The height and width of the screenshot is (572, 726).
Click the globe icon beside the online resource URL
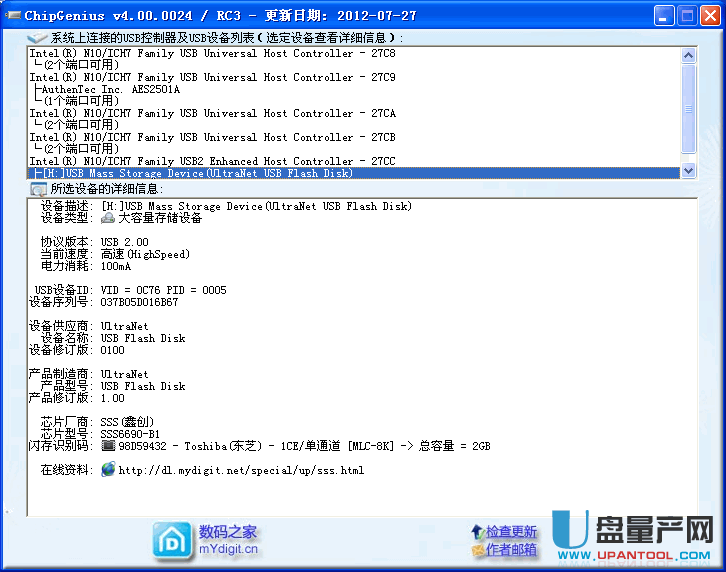click(x=108, y=470)
